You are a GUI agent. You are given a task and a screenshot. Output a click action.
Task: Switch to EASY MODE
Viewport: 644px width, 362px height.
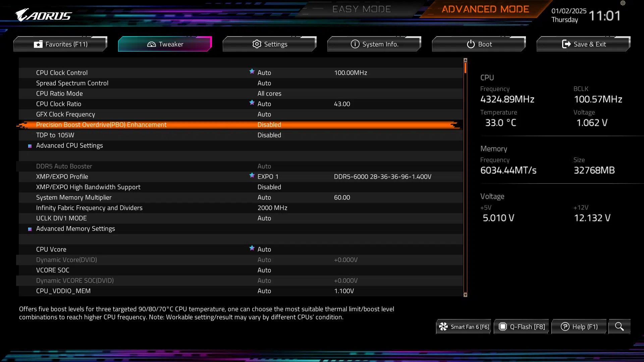coord(362,9)
